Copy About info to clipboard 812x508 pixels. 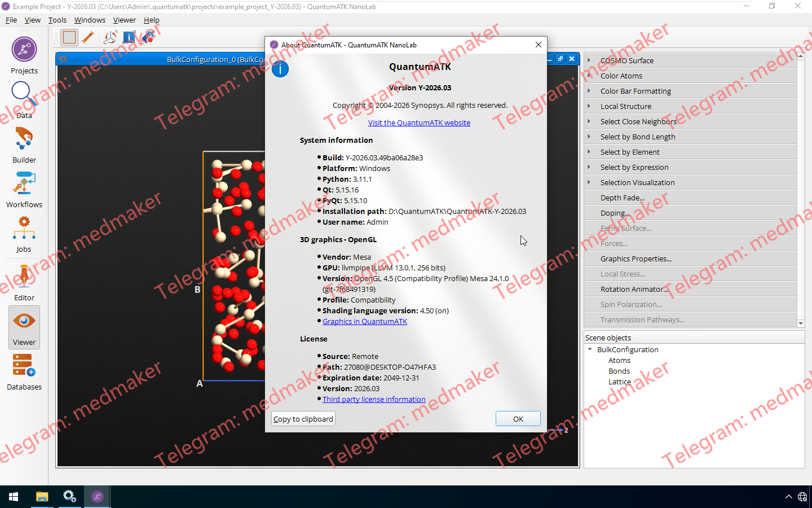pyautogui.click(x=303, y=419)
